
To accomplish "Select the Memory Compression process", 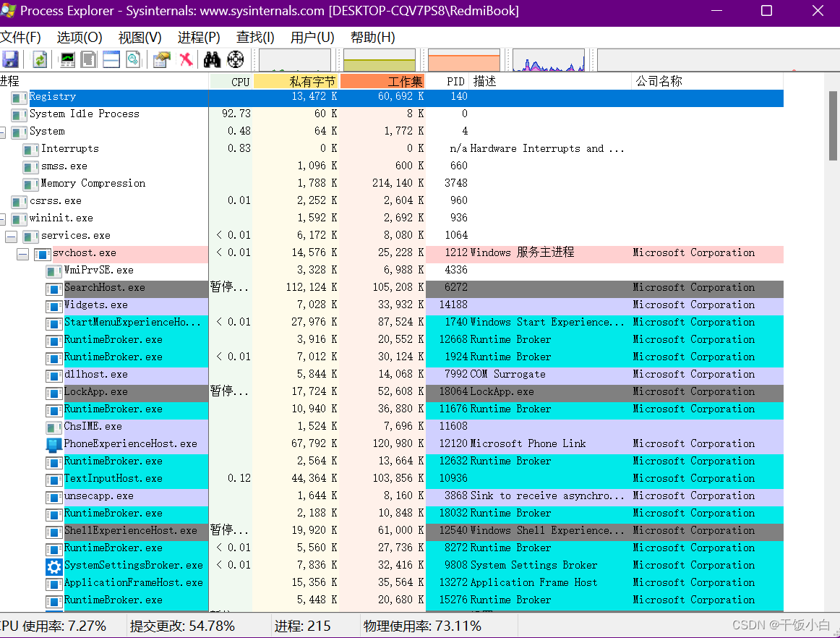I will 93,183.
